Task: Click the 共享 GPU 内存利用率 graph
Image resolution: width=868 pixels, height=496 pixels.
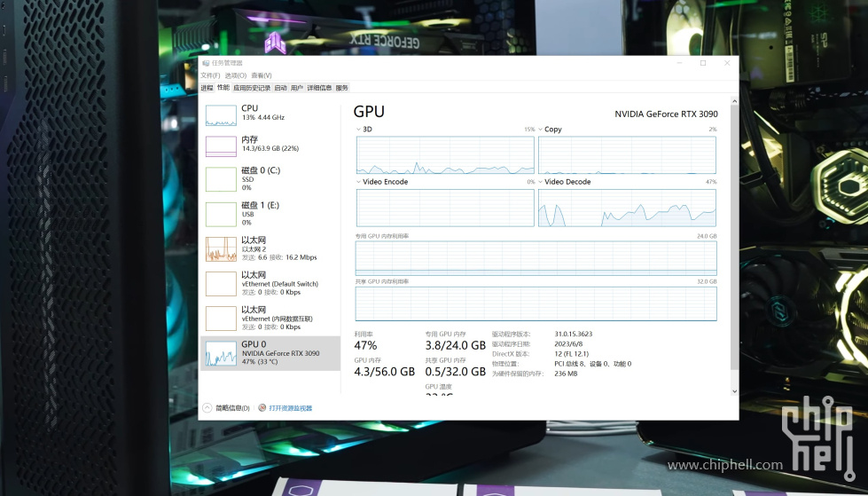Action: (536, 303)
